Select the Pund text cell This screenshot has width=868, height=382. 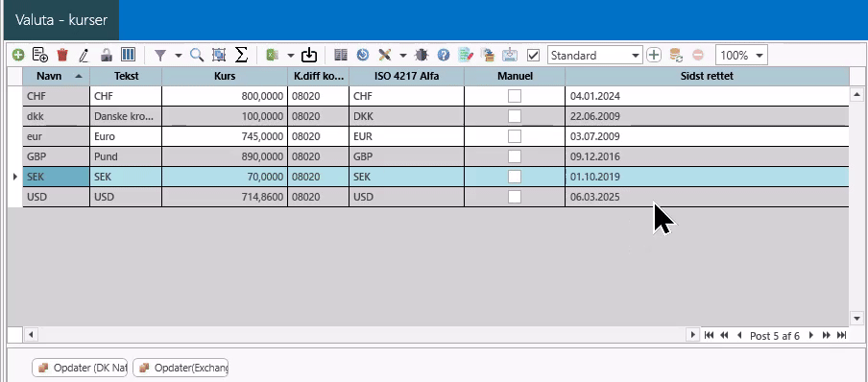(126, 156)
